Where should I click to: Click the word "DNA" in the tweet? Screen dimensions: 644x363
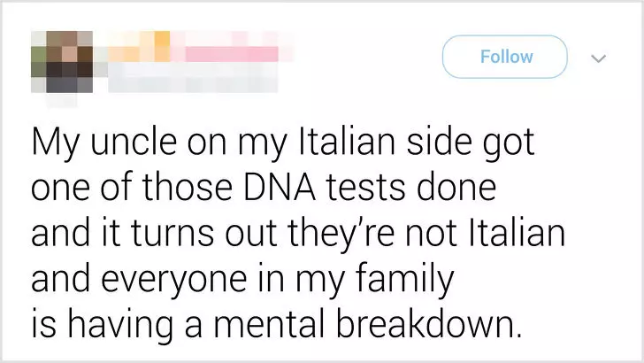coord(280,188)
